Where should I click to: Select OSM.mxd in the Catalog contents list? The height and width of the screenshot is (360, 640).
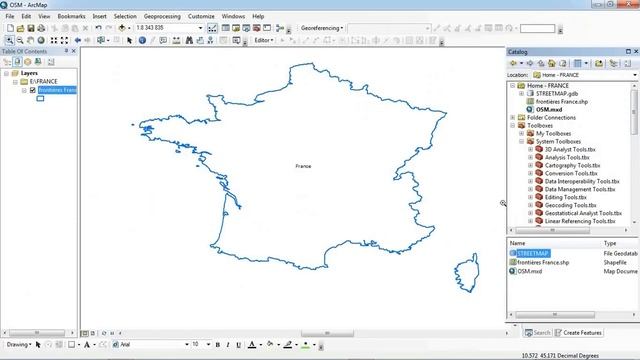click(x=529, y=271)
